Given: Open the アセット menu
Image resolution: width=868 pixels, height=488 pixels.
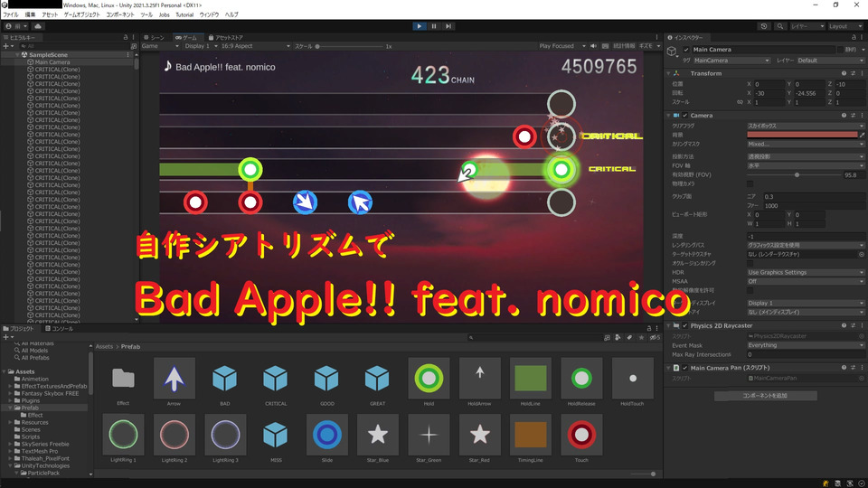Looking at the screenshot, I should [50, 15].
